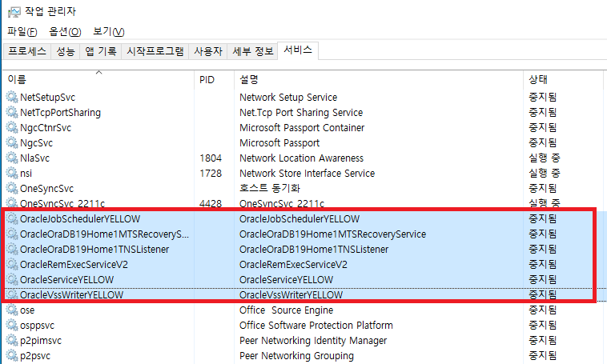Select the ose service name
Image resolution: width=607 pixels, height=364 pixels.
27,310
